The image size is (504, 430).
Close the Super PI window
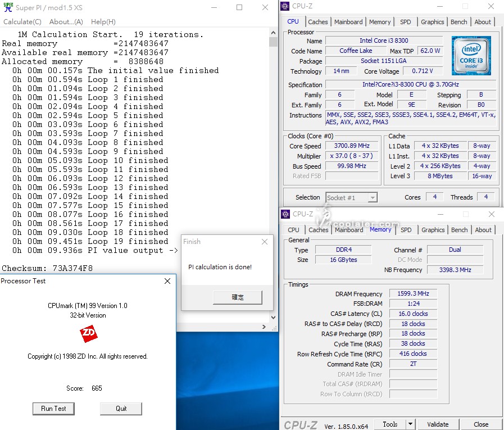pos(265,7)
